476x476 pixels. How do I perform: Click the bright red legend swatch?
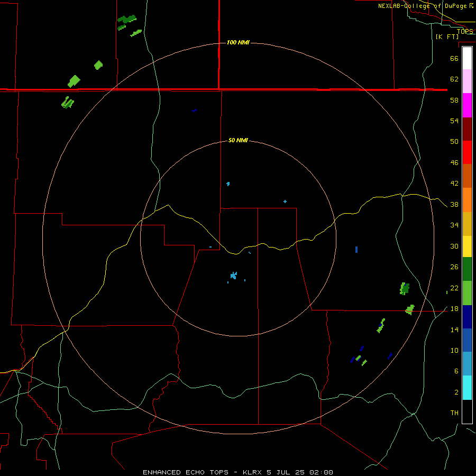(467, 152)
